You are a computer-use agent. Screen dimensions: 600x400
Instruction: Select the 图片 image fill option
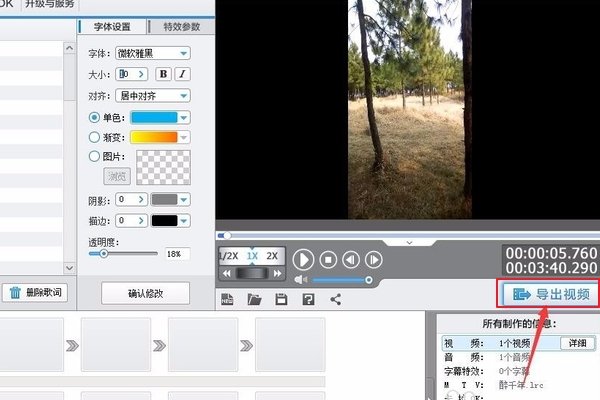pyautogui.click(x=94, y=156)
